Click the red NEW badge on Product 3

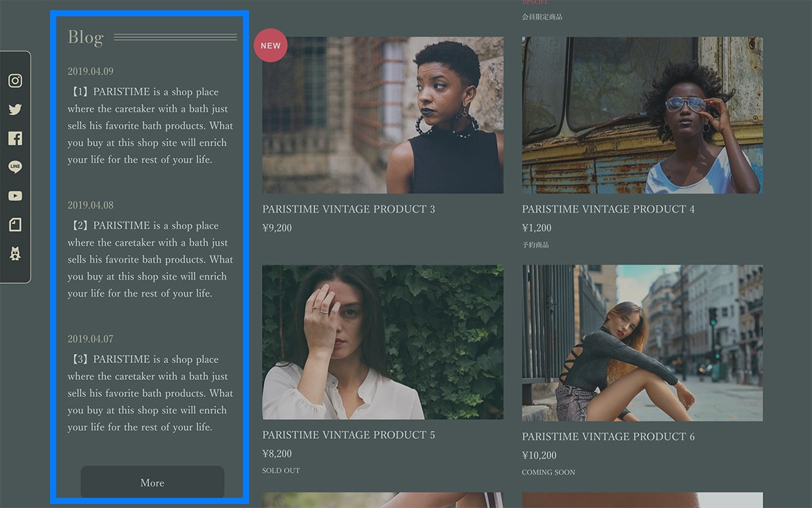271,45
